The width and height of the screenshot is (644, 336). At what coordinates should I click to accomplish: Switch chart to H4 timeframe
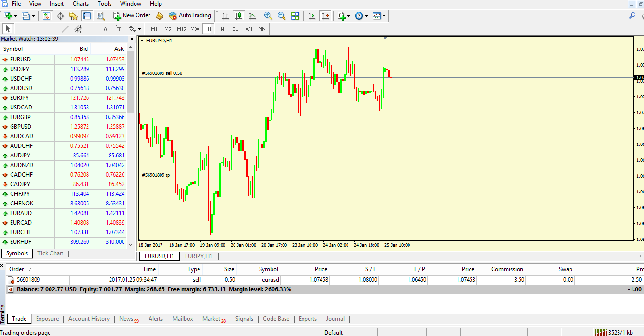point(221,29)
